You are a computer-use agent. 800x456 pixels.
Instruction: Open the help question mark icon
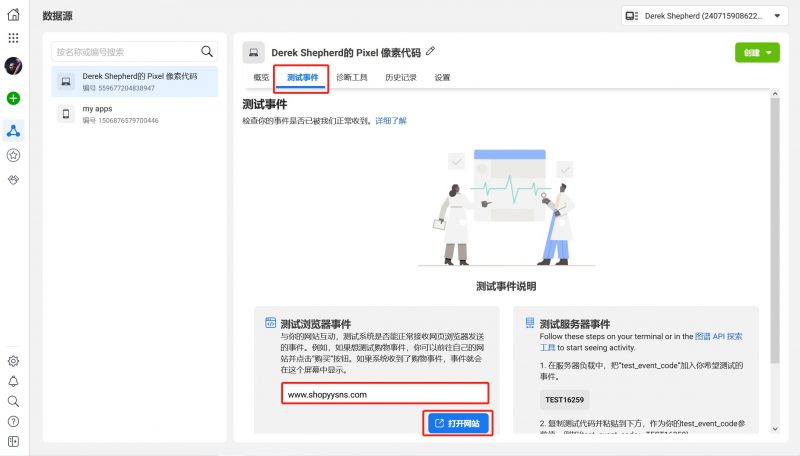(13, 421)
